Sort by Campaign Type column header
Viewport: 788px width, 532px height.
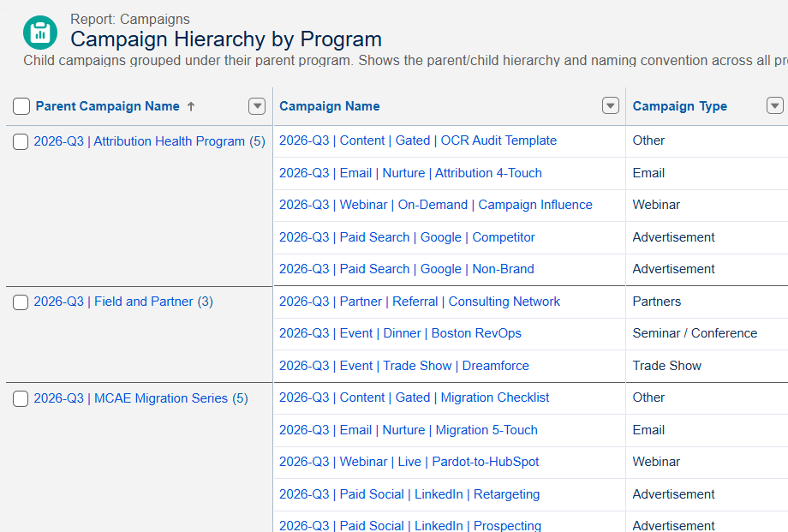pyautogui.click(x=680, y=106)
